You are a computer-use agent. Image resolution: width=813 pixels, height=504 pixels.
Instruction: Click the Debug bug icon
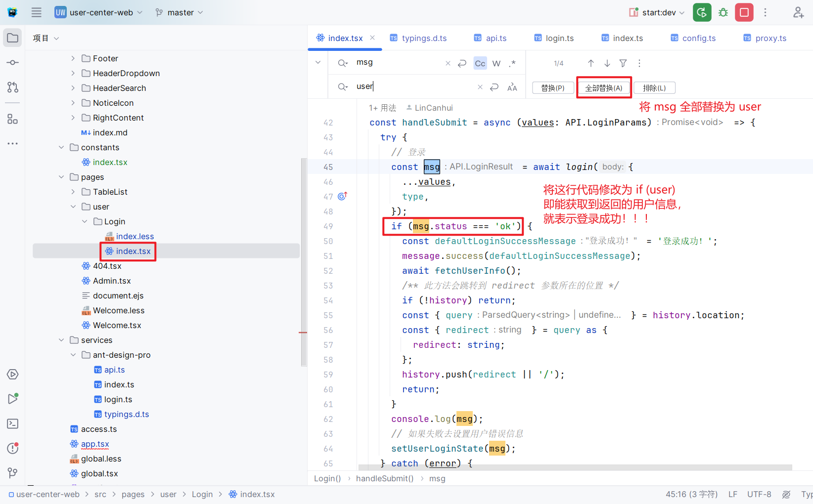click(x=723, y=12)
